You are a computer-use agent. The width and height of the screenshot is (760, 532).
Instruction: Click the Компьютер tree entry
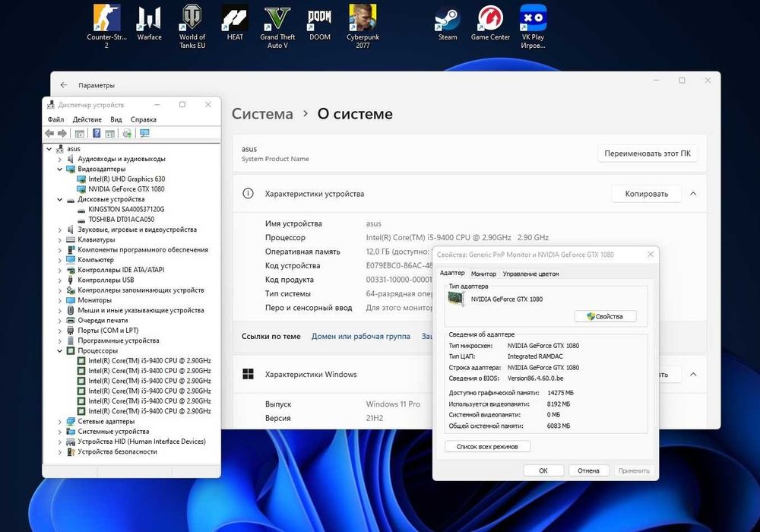[96, 260]
